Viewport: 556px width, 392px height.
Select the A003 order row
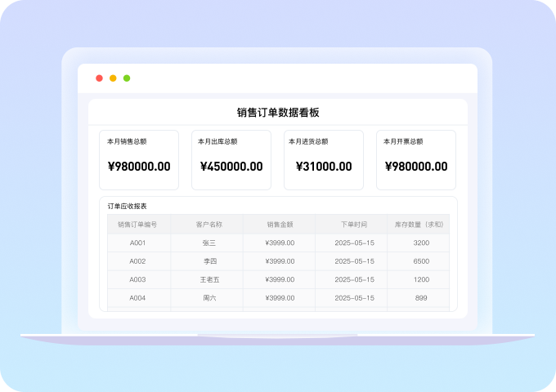(x=137, y=279)
